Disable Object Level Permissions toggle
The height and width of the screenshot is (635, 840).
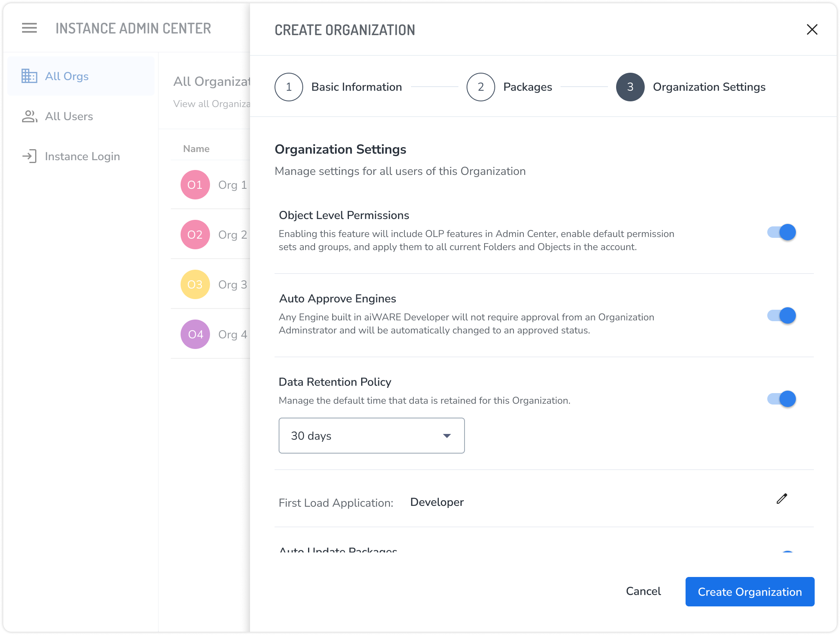[x=781, y=232]
